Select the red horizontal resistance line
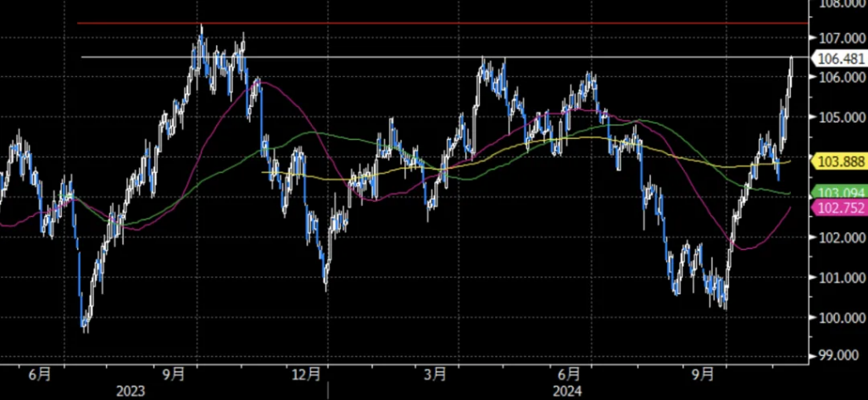The width and height of the screenshot is (868, 400). tap(424, 24)
